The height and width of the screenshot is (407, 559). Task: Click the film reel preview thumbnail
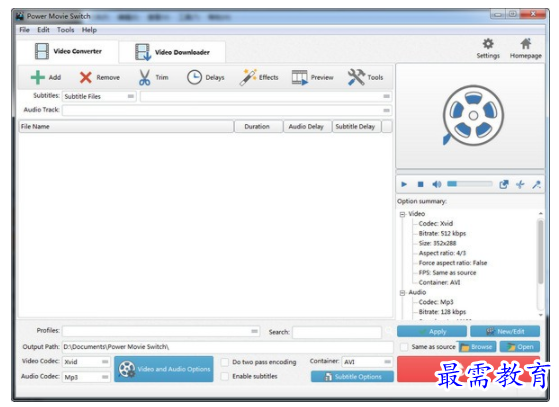pyautogui.click(x=473, y=115)
